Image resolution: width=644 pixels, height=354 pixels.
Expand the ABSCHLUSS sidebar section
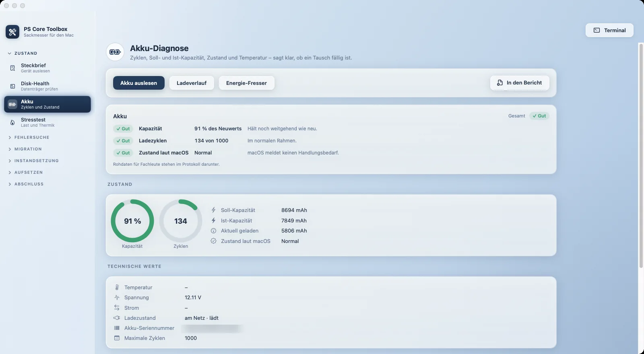click(x=26, y=184)
